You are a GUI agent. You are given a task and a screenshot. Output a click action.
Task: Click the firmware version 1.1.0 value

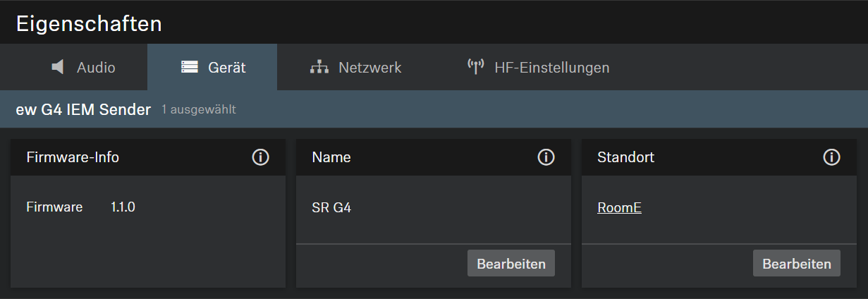tap(123, 207)
